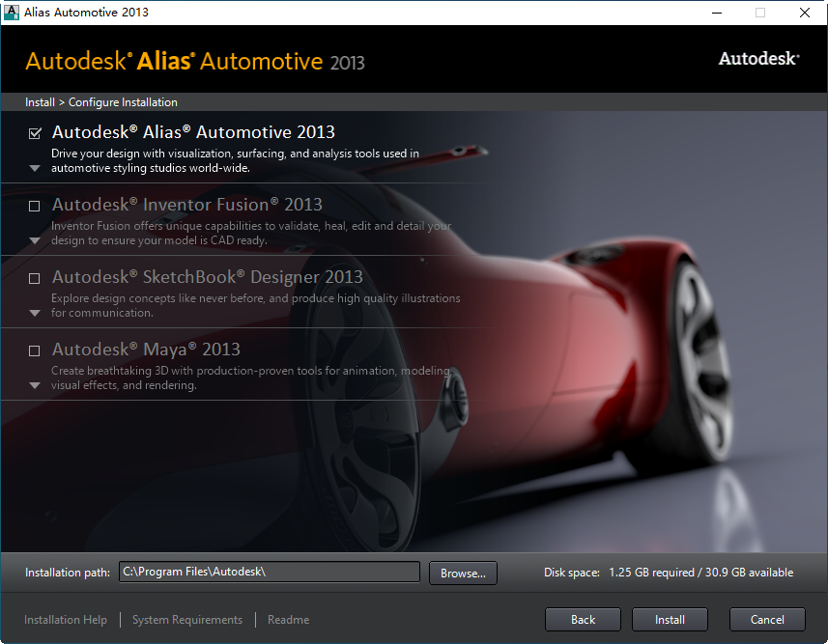Click the disk space 1.25 GB required text

701,573
